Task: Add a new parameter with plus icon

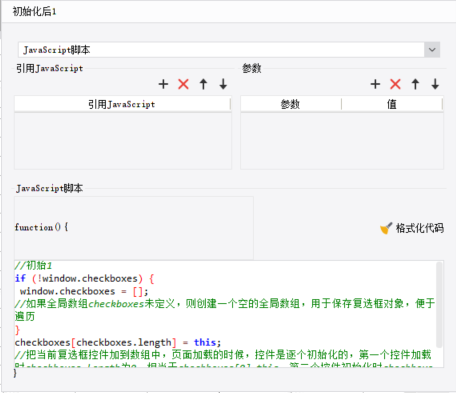Action: 375,84
